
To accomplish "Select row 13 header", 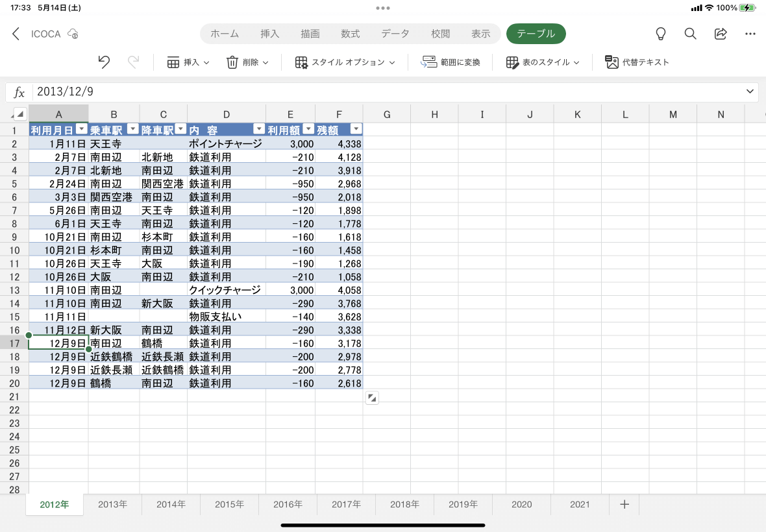I will pyautogui.click(x=14, y=290).
